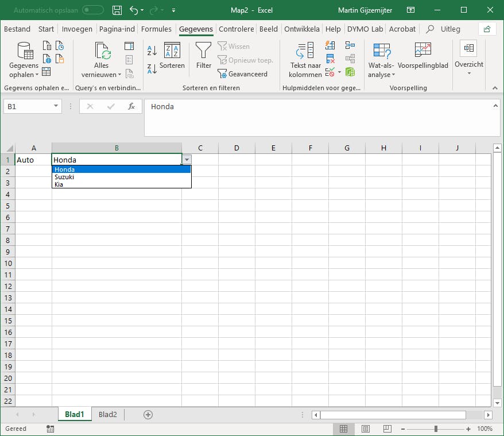504x436 pixels.
Task: Open the Undo history dropdown arrow
Action: pyautogui.click(x=142, y=10)
